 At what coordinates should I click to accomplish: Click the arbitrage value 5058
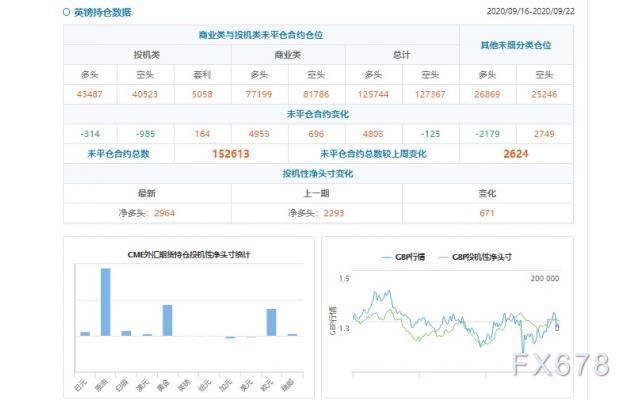point(202,94)
